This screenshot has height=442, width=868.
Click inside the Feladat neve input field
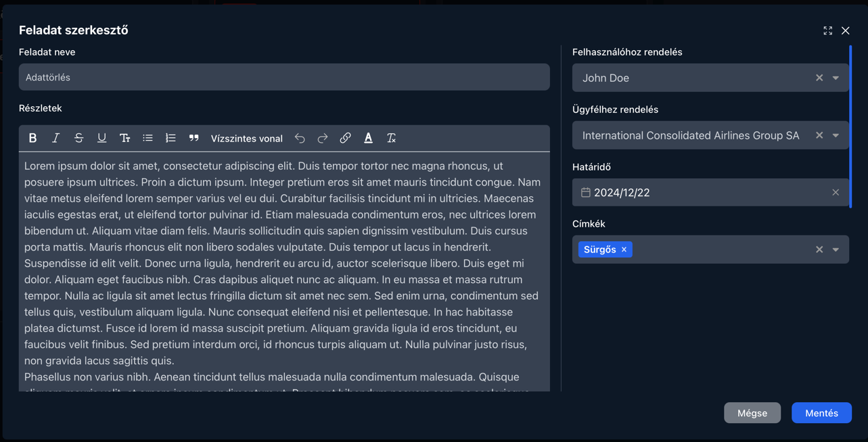(x=284, y=77)
